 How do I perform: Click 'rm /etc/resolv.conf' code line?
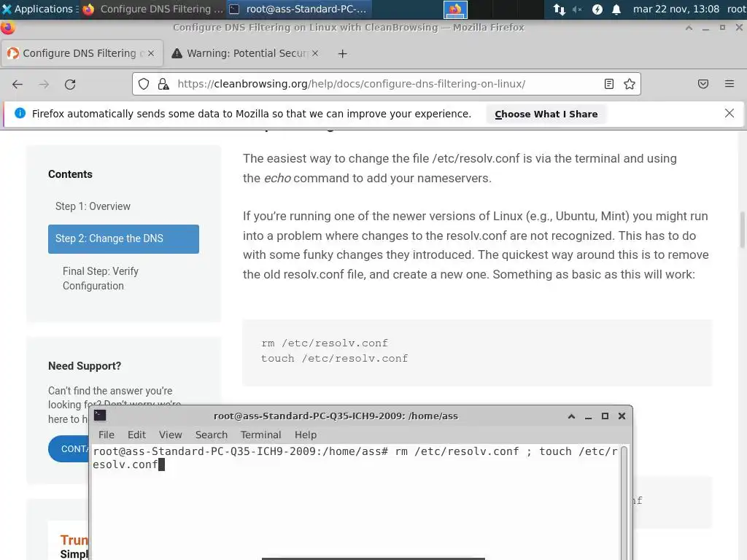325,343
